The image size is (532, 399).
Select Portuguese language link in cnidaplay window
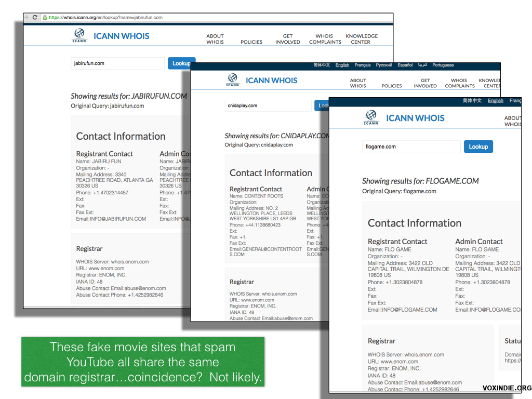click(443, 65)
